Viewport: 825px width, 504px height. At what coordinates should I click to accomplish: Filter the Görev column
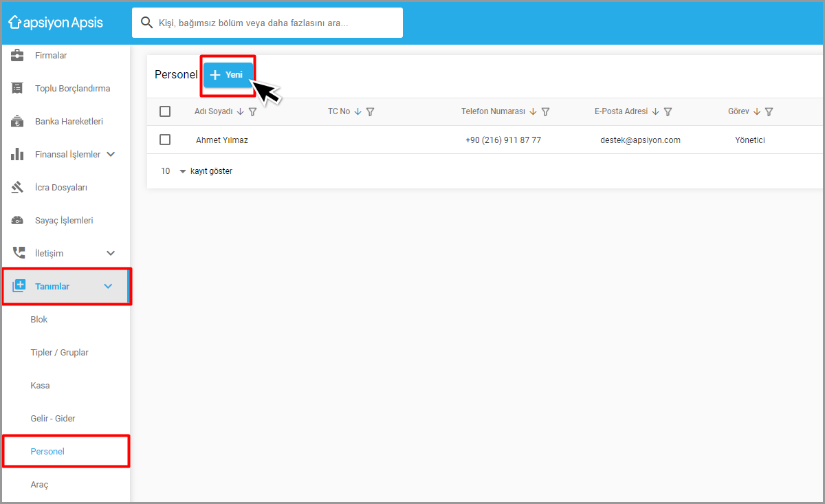pyautogui.click(x=769, y=111)
